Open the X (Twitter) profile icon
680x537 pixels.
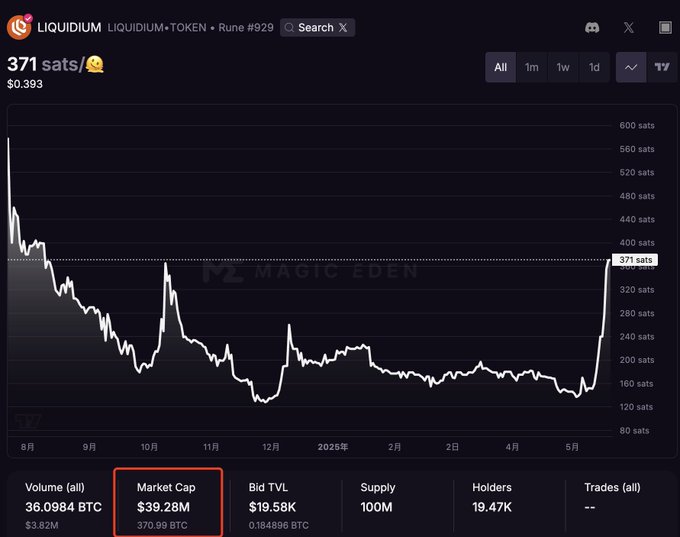click(628, 28)
